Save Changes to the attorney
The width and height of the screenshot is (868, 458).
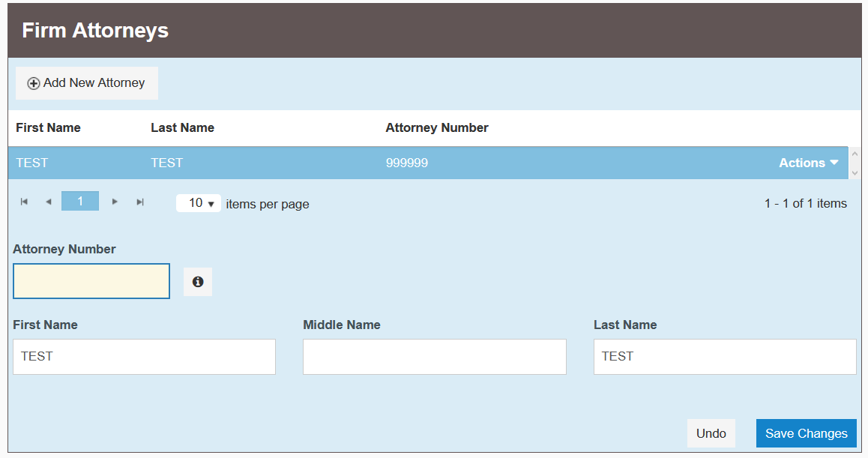(806, 433)
